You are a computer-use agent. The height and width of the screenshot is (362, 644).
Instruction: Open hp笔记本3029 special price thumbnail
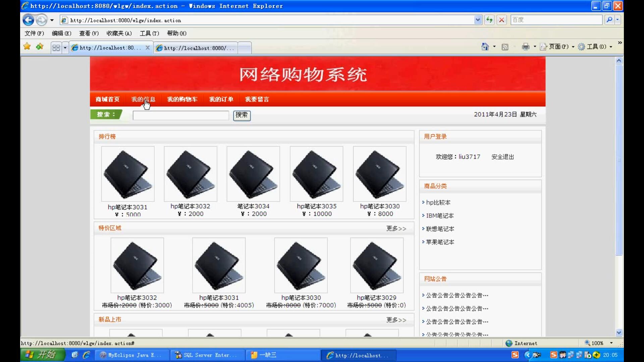click(377, 265)
